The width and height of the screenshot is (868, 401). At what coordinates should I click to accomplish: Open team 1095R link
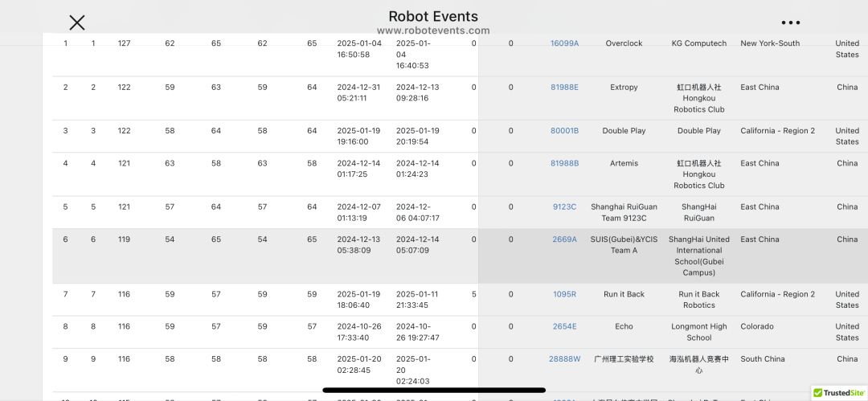click(564, 294)
